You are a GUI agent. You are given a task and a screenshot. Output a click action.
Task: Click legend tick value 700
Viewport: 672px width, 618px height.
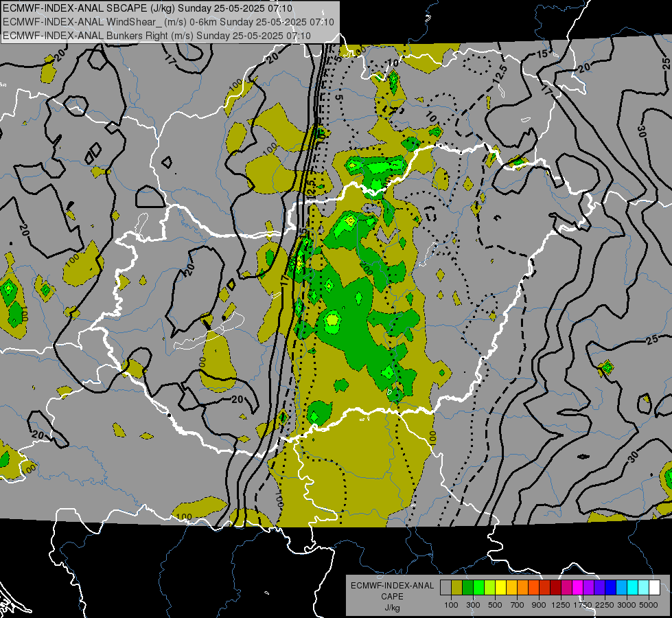(518, 605)
